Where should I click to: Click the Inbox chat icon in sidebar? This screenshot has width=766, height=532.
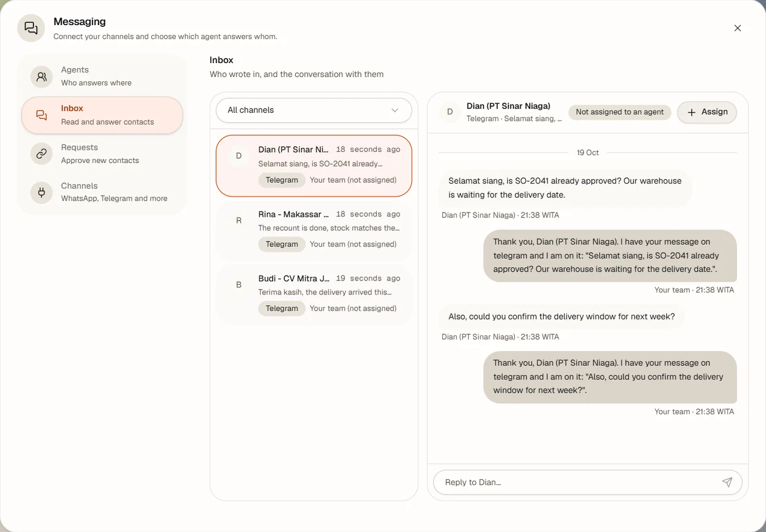41,115
